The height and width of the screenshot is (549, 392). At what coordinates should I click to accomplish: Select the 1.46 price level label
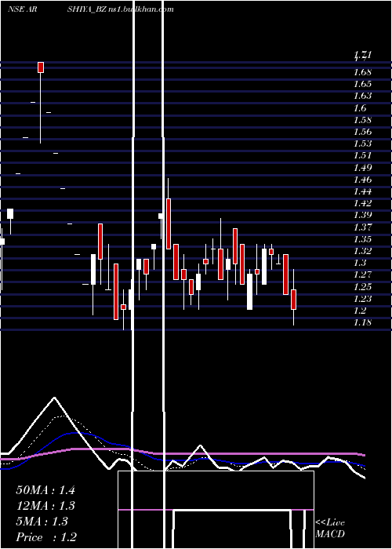point(362,180)
